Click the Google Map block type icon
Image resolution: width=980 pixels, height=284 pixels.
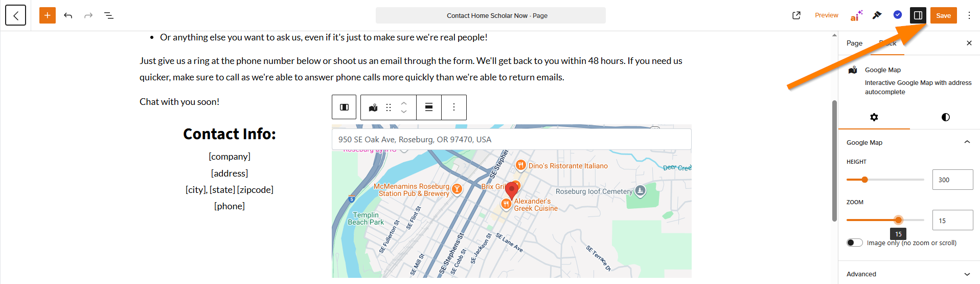click(373, 107)
